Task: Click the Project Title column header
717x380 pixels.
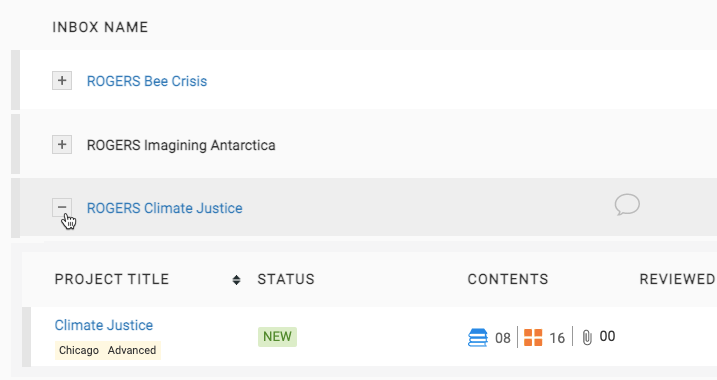Action: (x=112, y=279)
